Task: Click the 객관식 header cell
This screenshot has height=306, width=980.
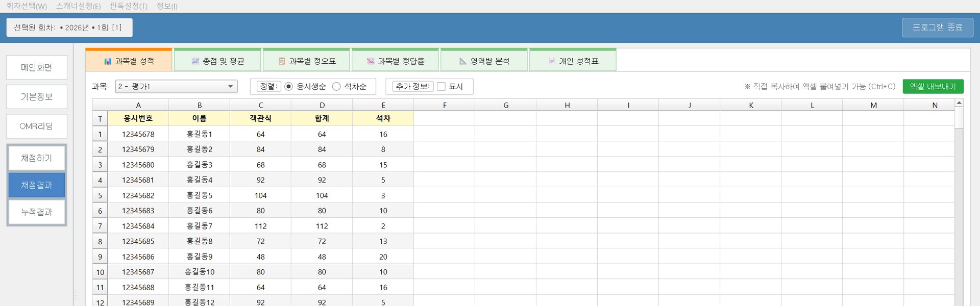Action: [x=261, y=118]
